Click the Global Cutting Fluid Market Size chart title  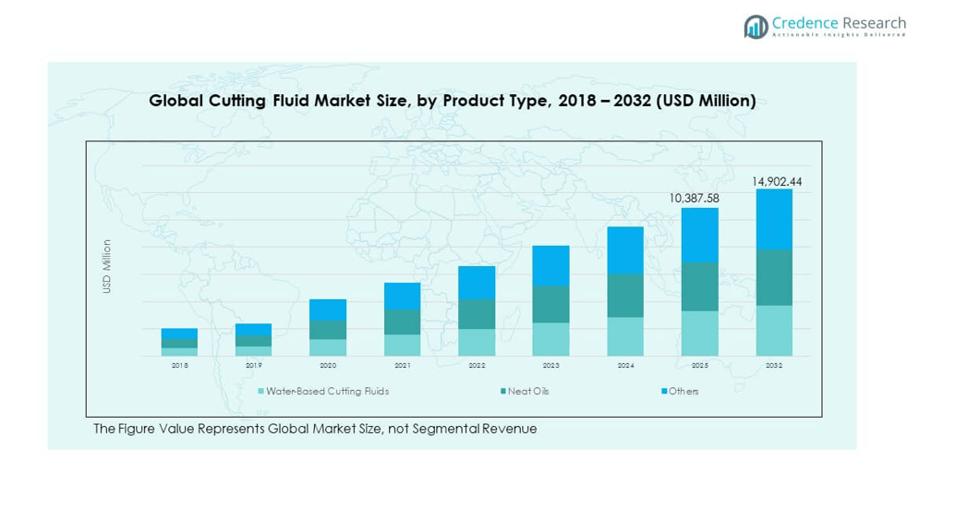tap(453, 101)
